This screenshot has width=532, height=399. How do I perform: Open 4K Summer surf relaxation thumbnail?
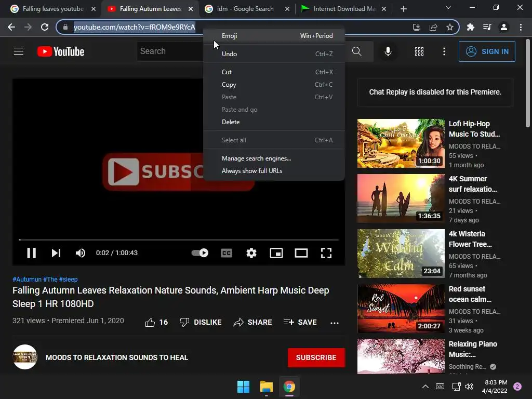pyautogui.click(x=401, y=198)
